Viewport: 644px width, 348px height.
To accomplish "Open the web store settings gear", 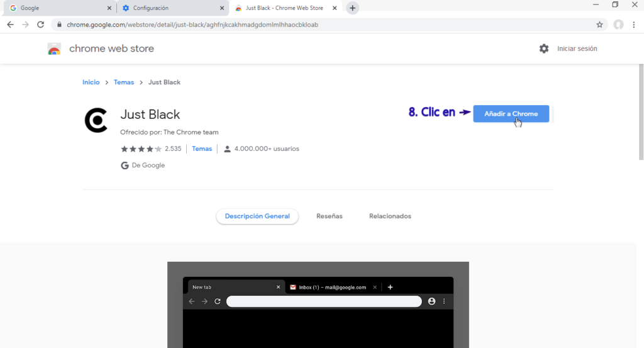I will click(544, 48).
